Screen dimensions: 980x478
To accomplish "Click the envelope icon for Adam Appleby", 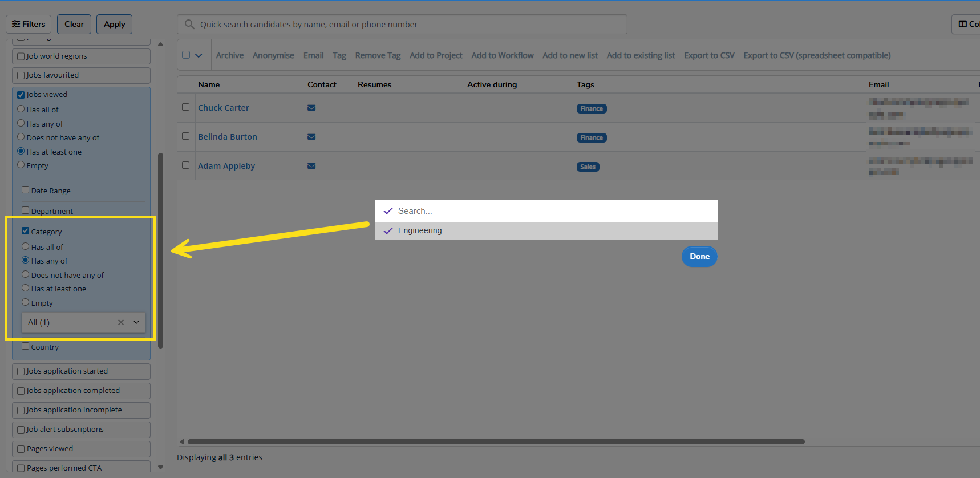I will [311, 166].
